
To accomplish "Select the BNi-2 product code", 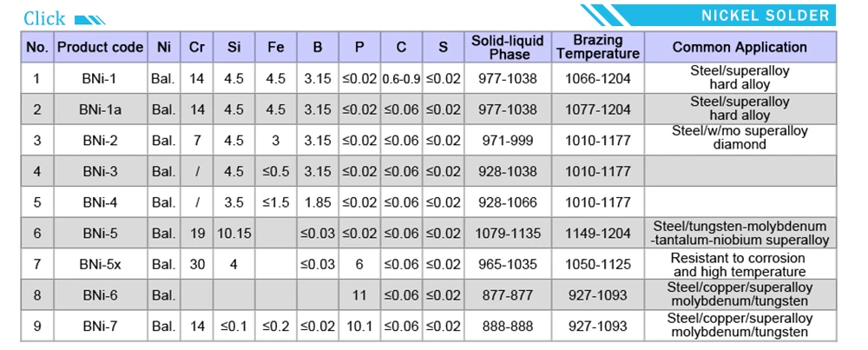I will click(x=100, y=141).
